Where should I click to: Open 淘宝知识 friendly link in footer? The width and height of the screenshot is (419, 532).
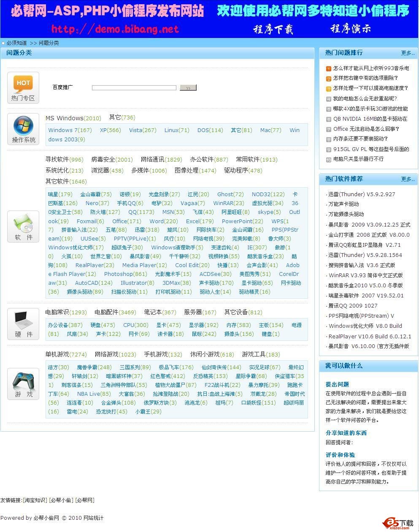point(35,500)
